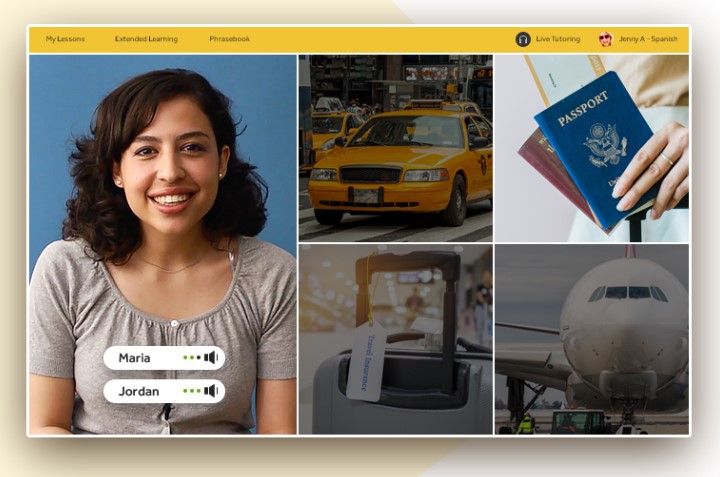This screenshot has height=477, width=720.
Task: Open the My Lessons tab
Action: click(65, 39)
